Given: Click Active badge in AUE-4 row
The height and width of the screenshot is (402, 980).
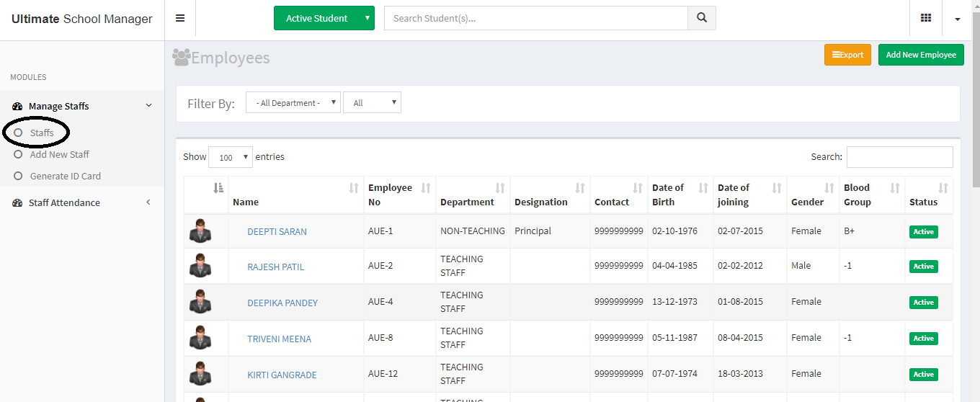Looking at the screenshot, I should (x=924, y=303).
